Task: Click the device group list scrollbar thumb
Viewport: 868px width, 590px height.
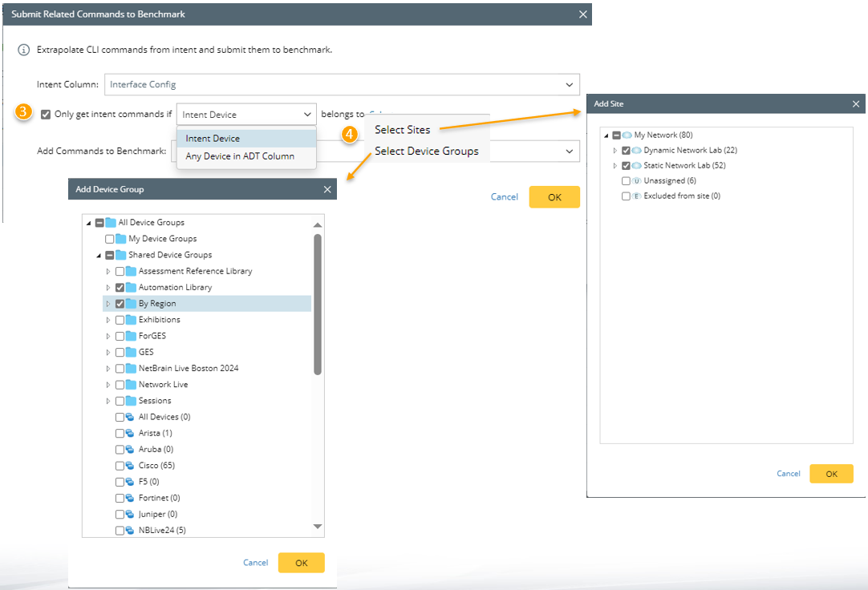Action: click(x=318, y=305)
